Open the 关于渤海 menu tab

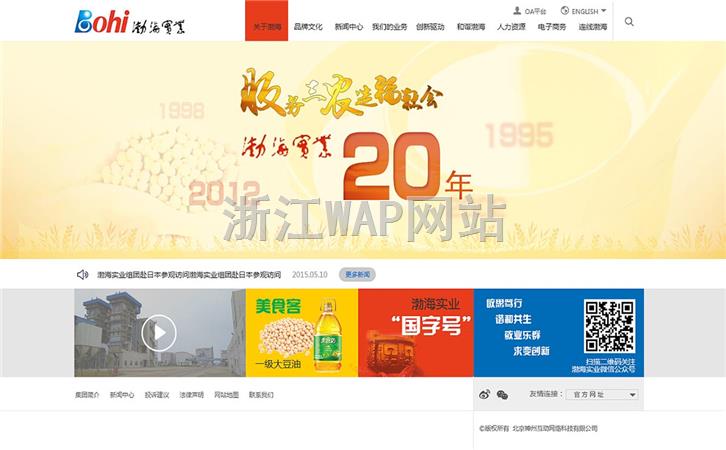267,21
